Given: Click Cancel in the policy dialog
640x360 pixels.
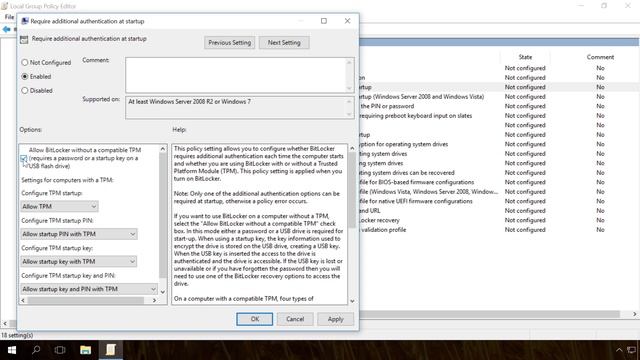Looking at the screenshot, I should click(x=295, y=319).
